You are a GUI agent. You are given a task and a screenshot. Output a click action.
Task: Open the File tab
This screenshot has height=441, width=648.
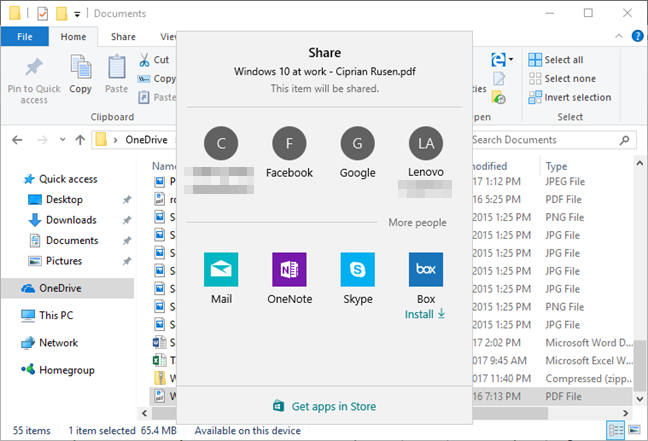point(25,37)
